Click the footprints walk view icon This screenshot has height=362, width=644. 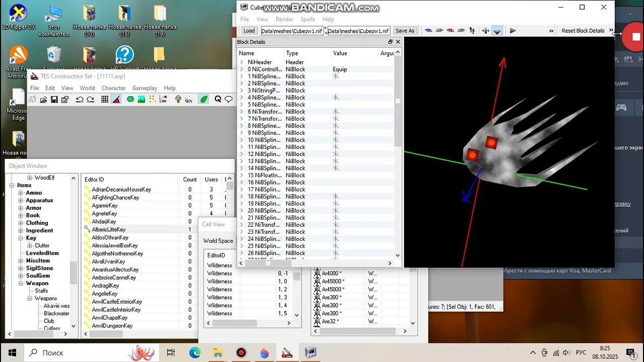tap(472, 31)
